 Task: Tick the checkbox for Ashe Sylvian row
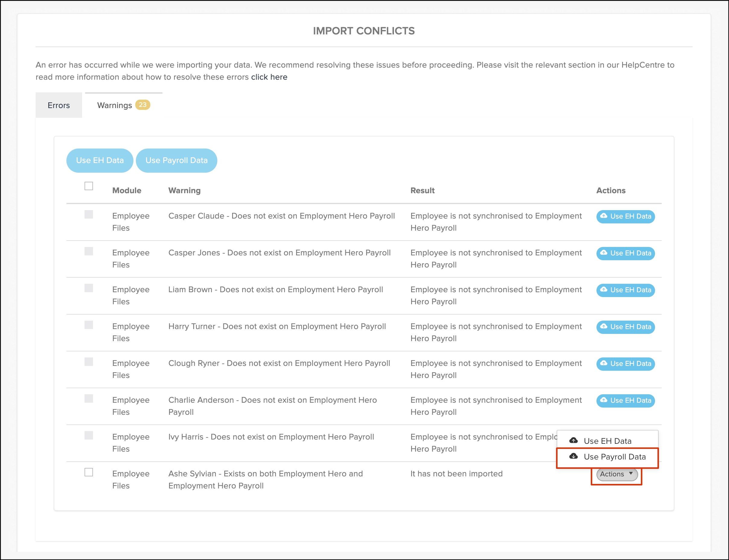[89, 472]
